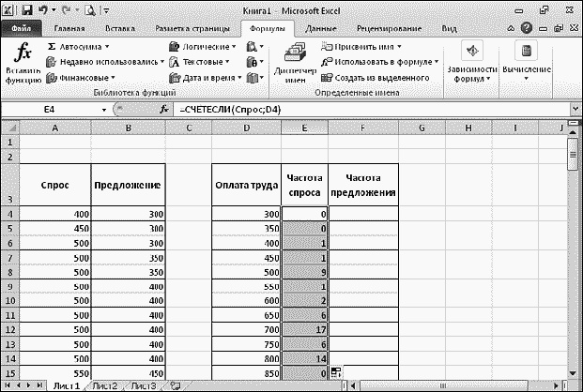583x392 pixels.
Task: Open the Финансовые functions dropdown
Action: (x=82, y=77)
